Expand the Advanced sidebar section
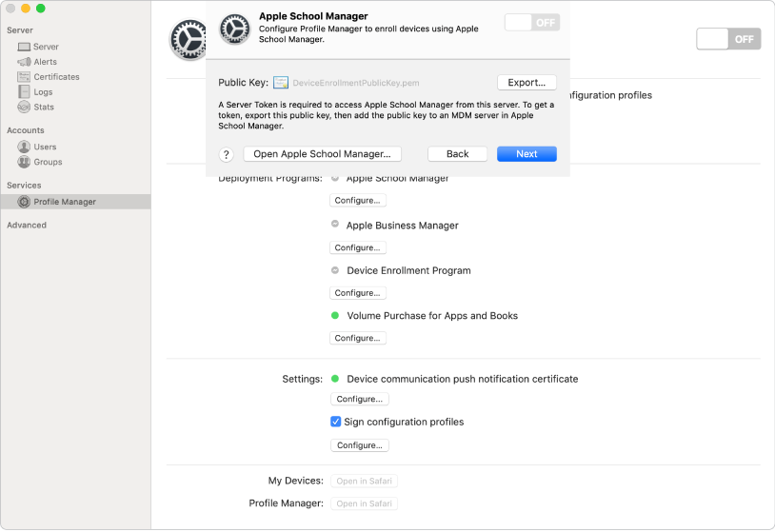This screenshot has width=775, height=532. coord(27,226)
